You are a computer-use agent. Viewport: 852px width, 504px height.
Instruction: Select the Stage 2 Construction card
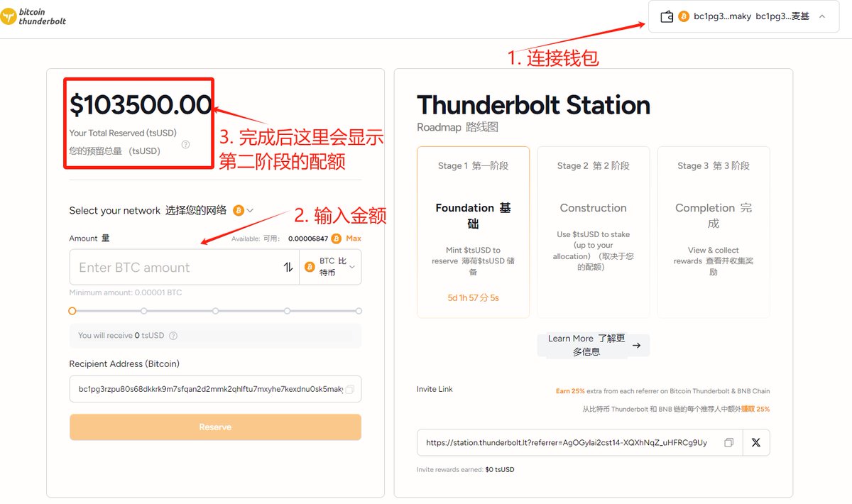coord(593,232)
